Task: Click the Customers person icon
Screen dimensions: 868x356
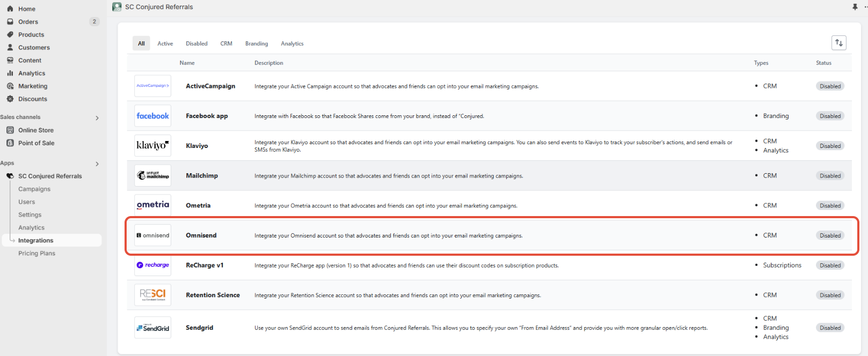Action: [x=10, y=47]
